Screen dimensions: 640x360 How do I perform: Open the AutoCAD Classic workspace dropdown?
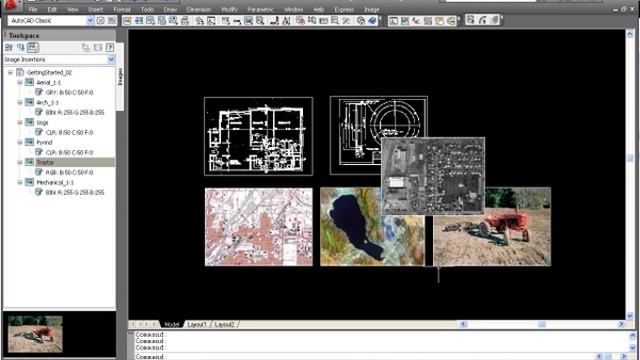(x=90, y=20)
